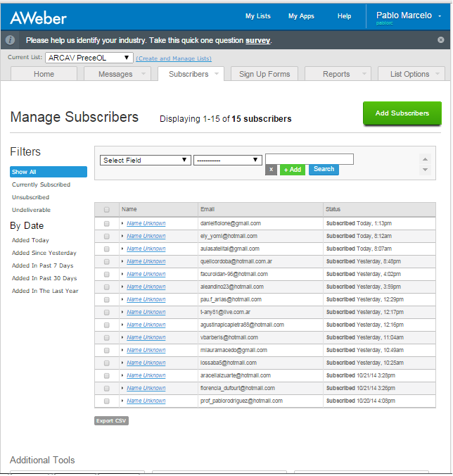Expand the Reports tab dropdown arrow
The height and width of the screenshot is (476, 453).
coord(364,74)
